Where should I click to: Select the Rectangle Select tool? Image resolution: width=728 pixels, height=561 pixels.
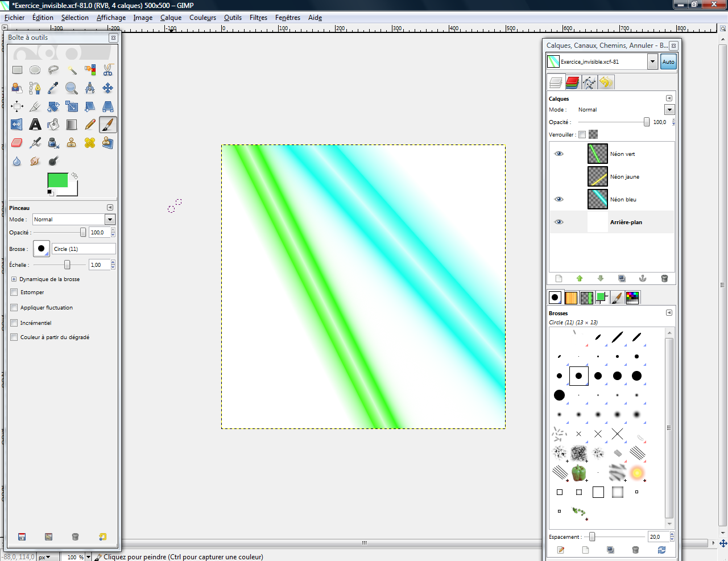tap(17, 70)
